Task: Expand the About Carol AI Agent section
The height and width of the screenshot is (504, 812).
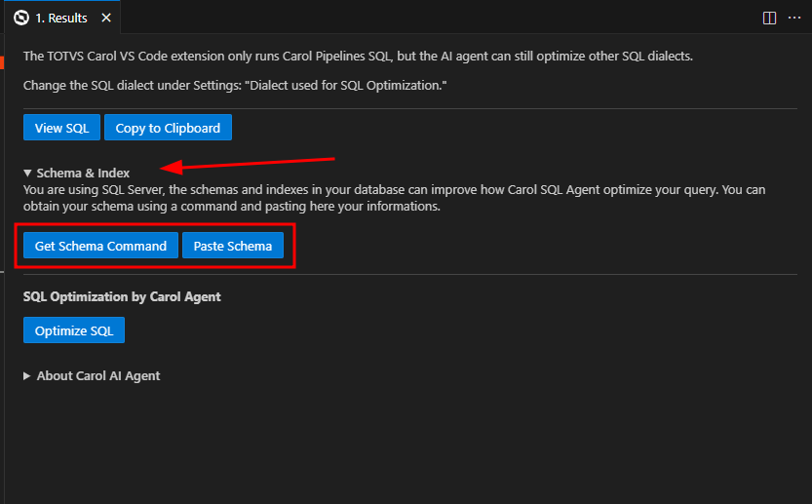Action: pos(97,375)
